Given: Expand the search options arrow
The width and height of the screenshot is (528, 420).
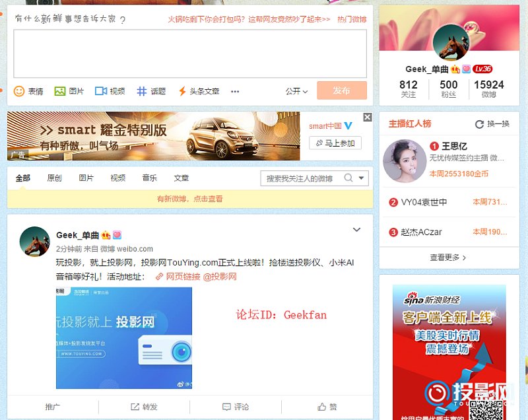Looking at the screenshot, I should (x=361, y=178).
